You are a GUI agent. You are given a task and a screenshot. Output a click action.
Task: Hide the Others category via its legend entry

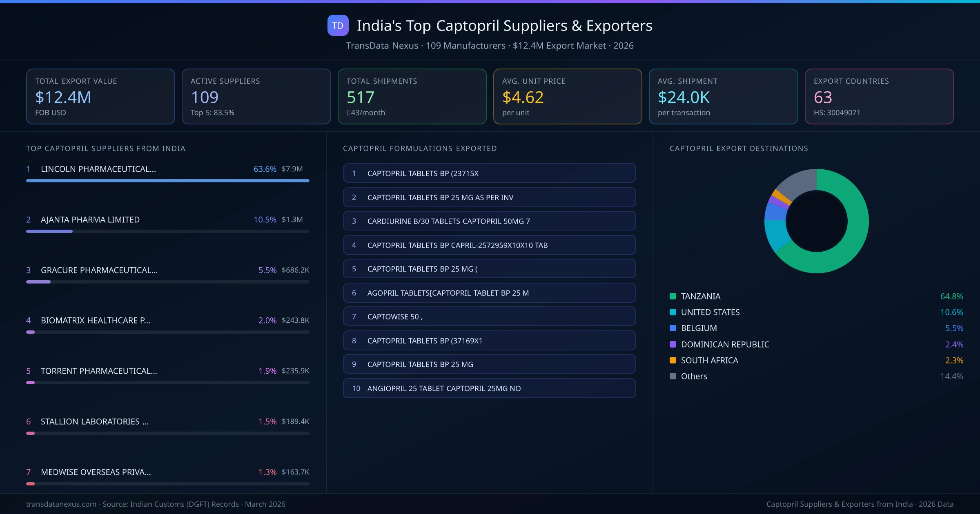point(693,376)
